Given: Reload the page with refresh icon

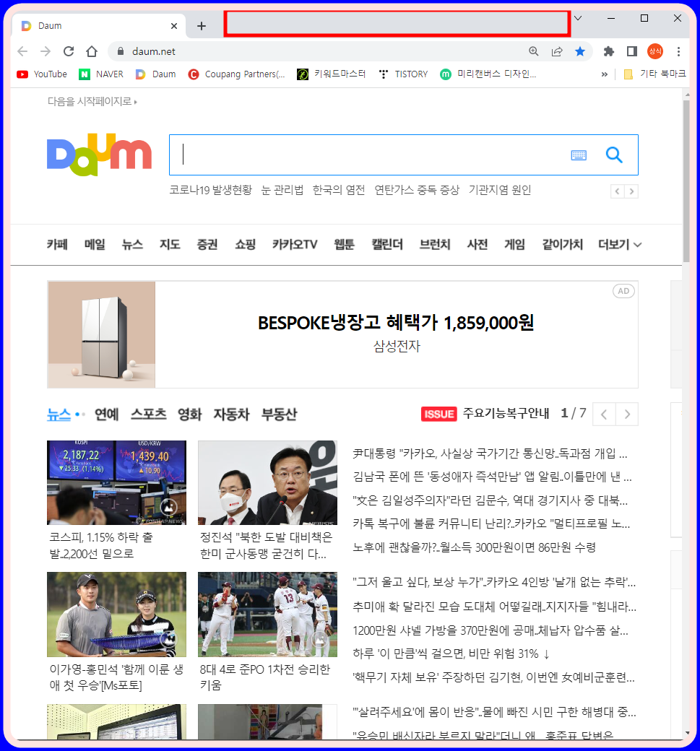Looking at the screenshot, I should point(69,51).
